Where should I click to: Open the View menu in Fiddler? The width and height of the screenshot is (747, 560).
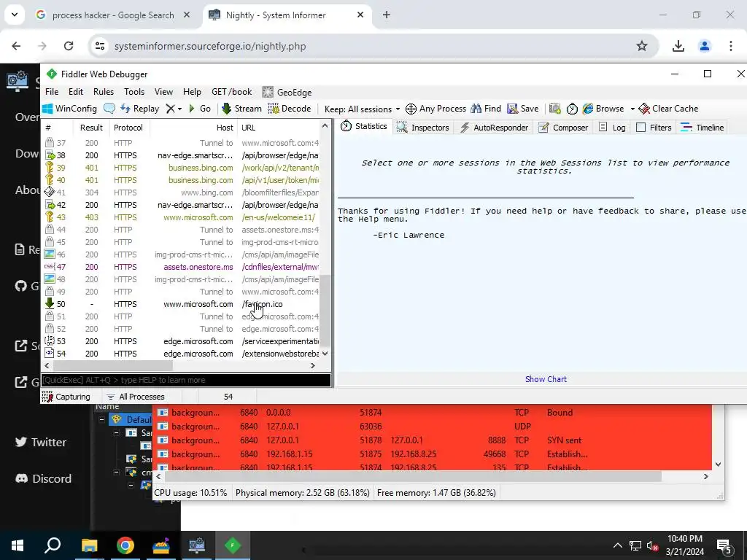tap(163, 92)
